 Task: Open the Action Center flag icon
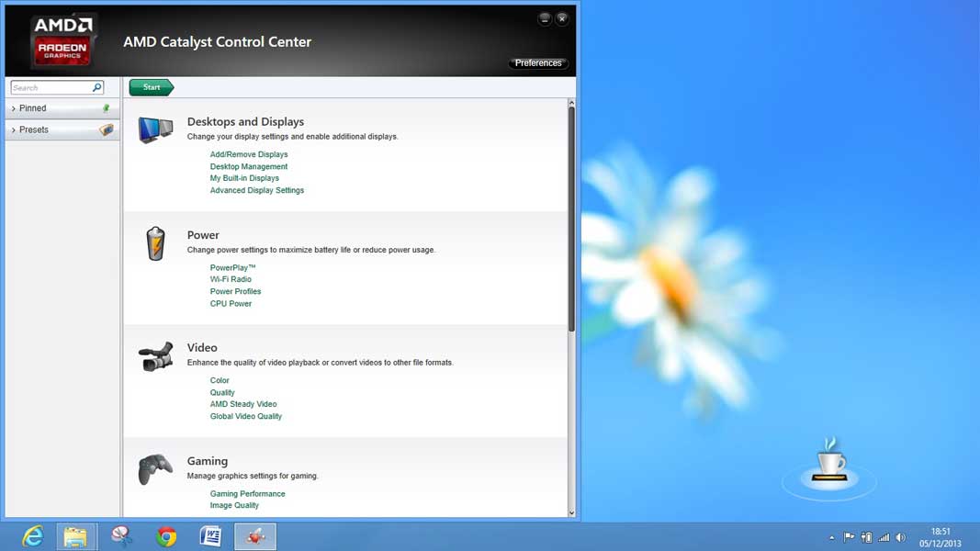click(849, 537)
